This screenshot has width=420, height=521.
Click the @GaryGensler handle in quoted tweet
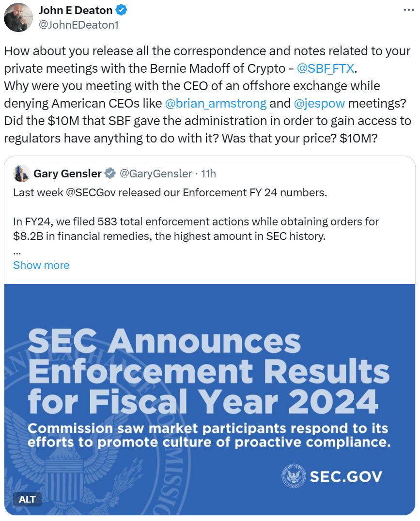pyautogui.click(x=156, y=174)
